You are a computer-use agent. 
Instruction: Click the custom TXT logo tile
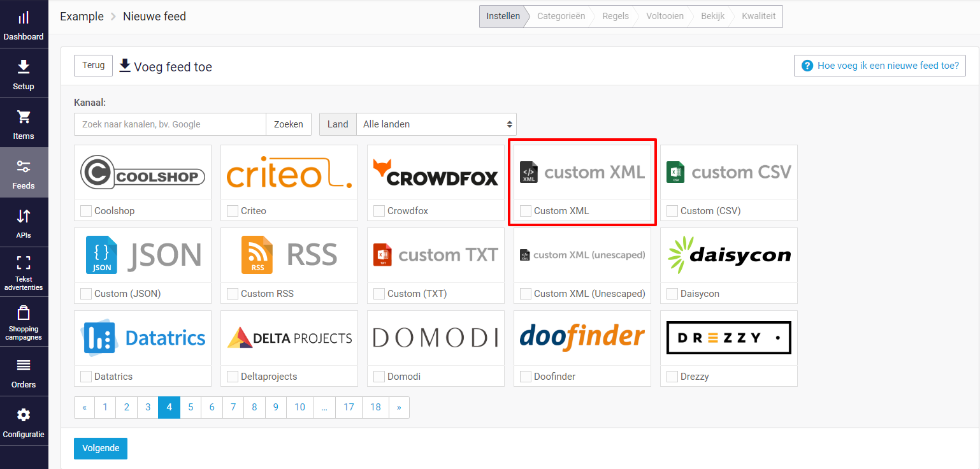click(x=436, y=255)
